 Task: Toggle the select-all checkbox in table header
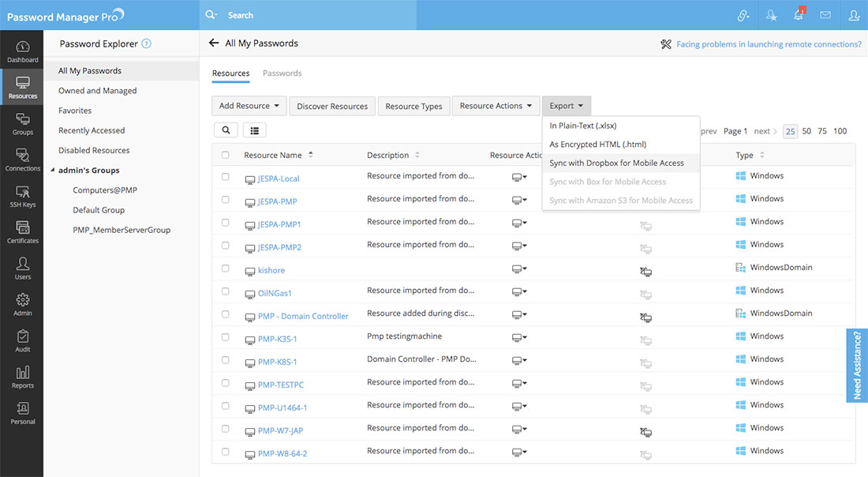click(x=226, y=155)
